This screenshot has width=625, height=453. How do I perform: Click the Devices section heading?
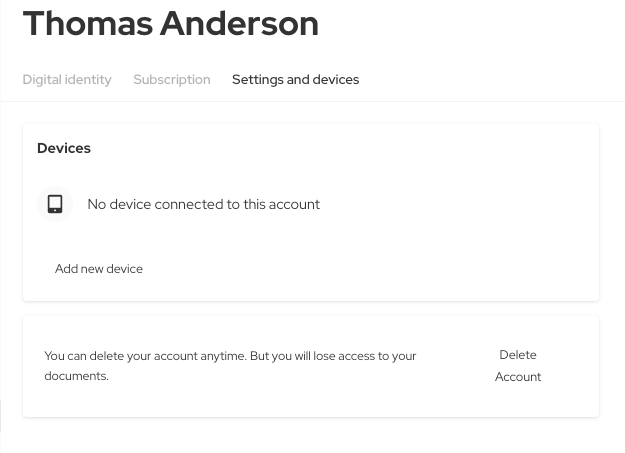coord(64,148)
